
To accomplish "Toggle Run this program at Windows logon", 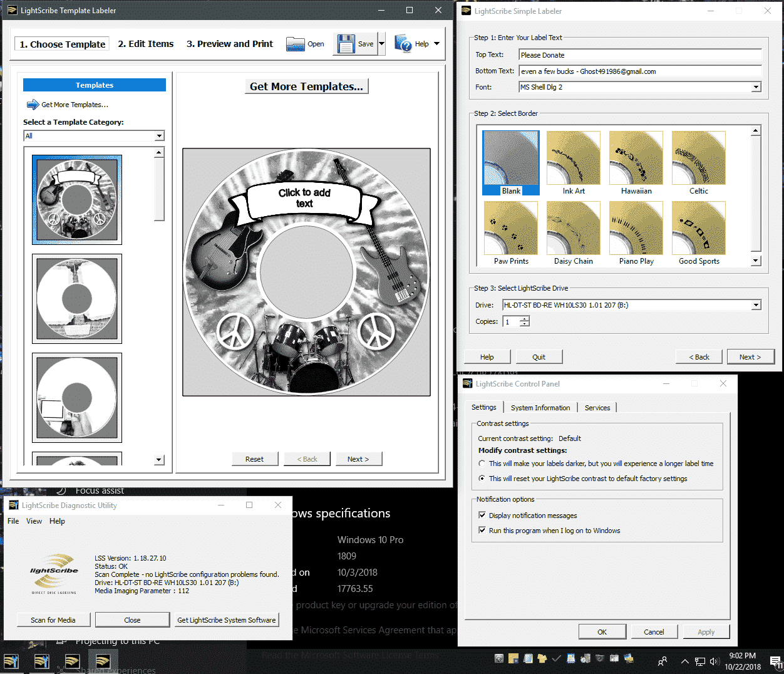I will point(482,530).
